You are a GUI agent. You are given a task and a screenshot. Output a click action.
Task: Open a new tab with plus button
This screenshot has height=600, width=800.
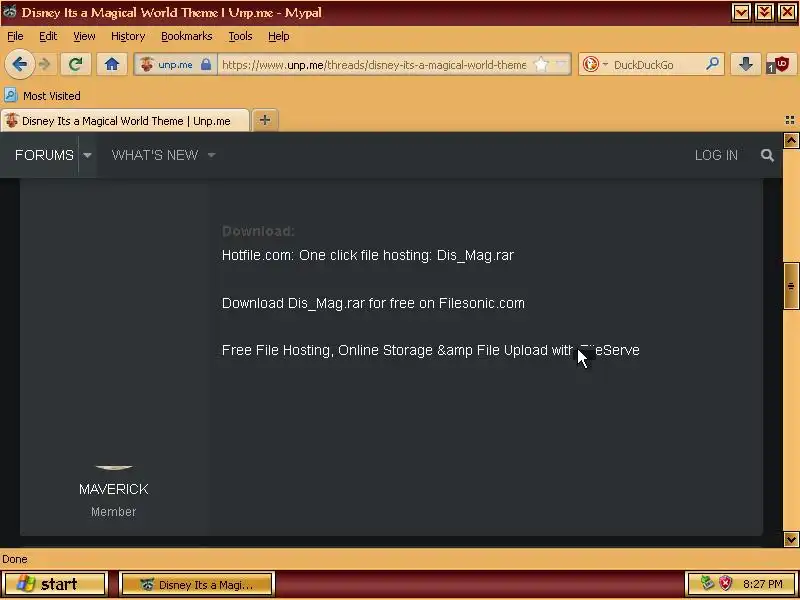tap(265, 120)
